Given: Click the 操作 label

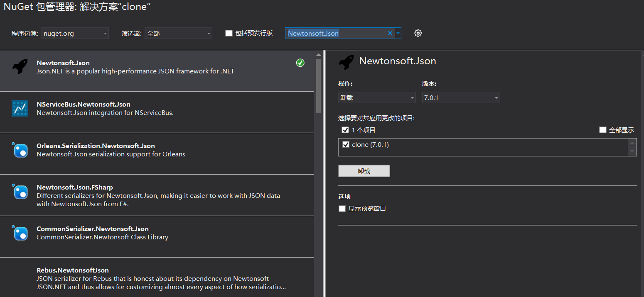Looking at the screenshot, I should point(345,84).
